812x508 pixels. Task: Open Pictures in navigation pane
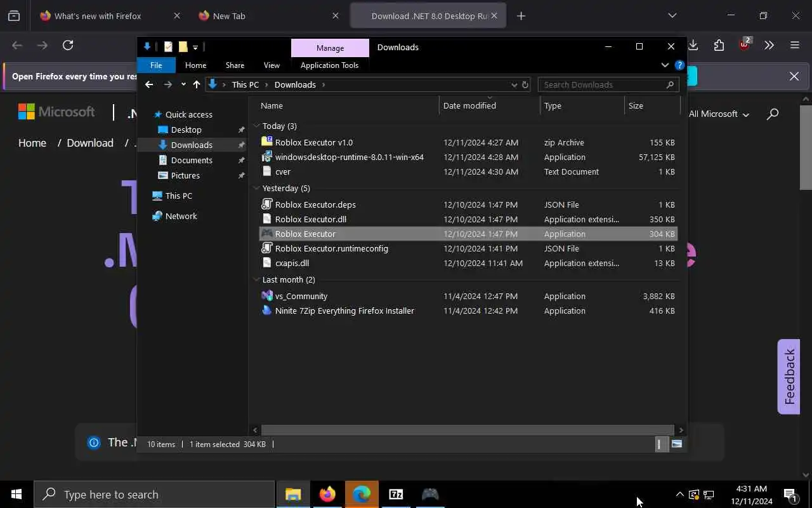[x=185, y=175]
